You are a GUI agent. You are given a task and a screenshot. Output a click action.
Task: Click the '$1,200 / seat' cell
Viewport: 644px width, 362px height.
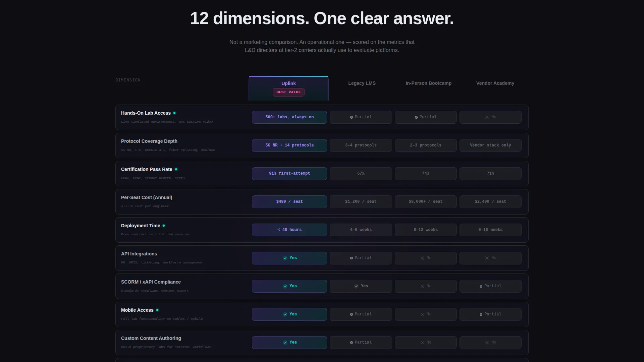361,202
